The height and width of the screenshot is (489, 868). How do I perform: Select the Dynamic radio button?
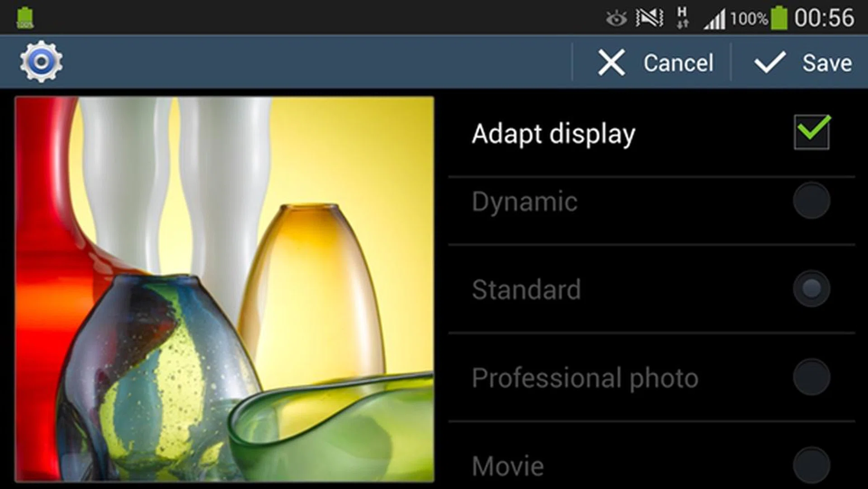[811, 201]
